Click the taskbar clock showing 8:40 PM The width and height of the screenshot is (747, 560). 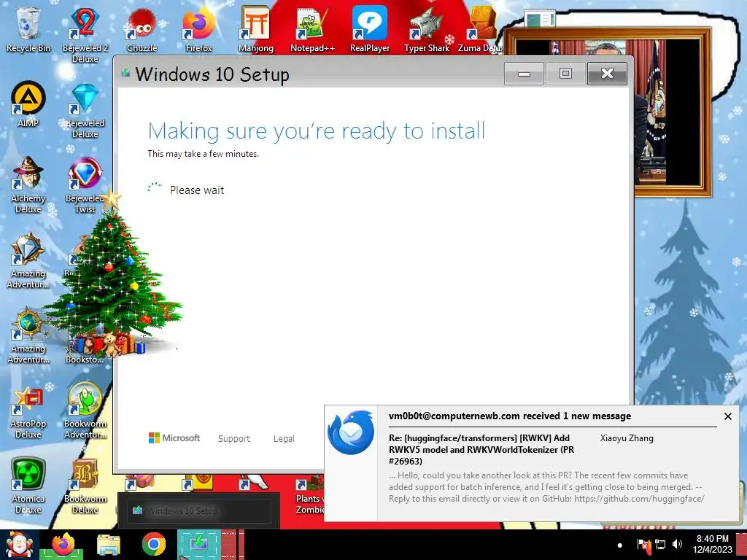click(x=713, y=544)
